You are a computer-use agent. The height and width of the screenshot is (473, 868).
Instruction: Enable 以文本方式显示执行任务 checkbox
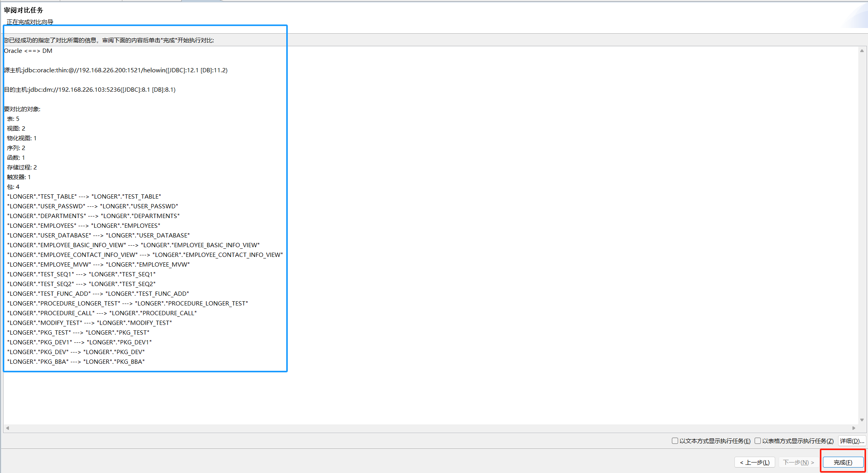tap(675, 441)
